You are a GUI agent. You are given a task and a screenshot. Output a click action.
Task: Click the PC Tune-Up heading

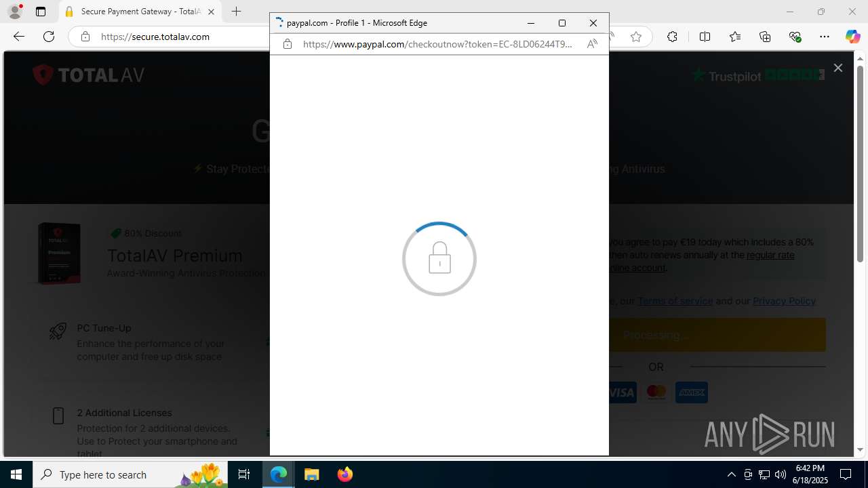(104, 328)
